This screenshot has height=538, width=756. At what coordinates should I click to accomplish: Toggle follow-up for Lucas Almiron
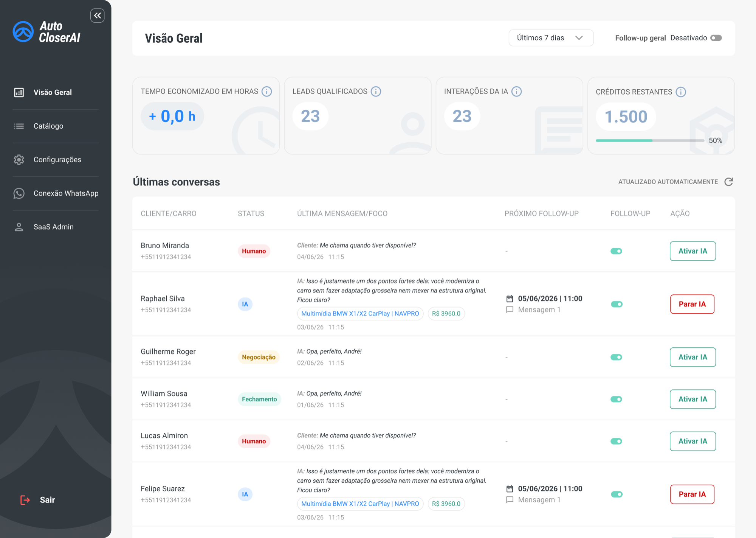point(616,441)
